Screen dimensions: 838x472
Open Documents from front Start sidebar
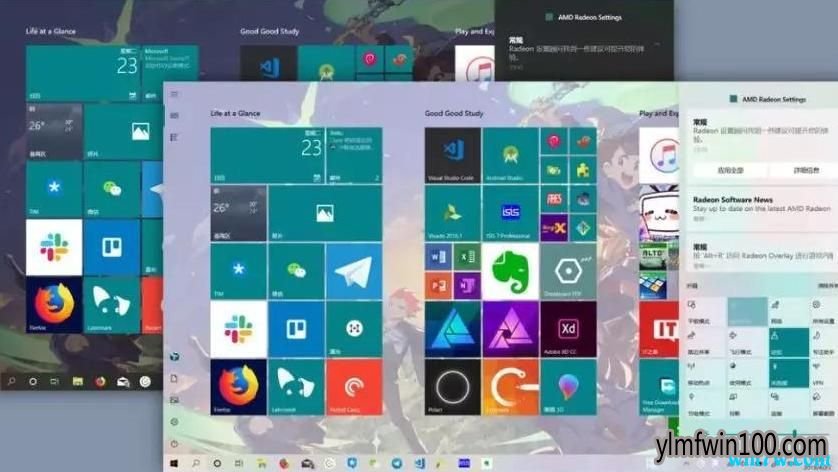click(174, 378)
